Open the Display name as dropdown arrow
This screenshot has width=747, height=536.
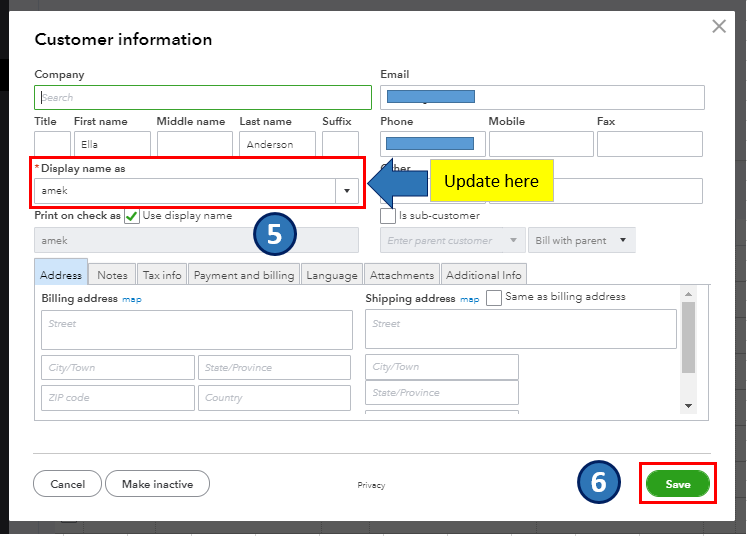[347, 191]
